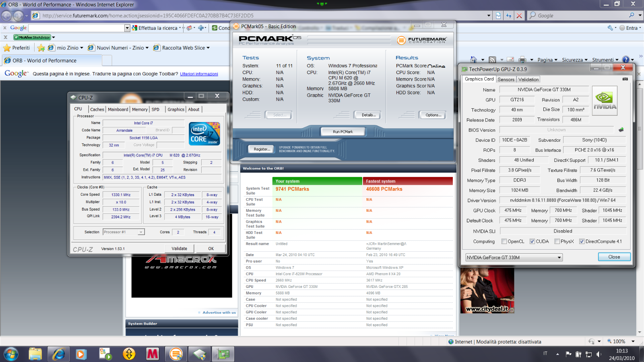Open the zoom level 100% dropdown
This screenshot has height=362, width=644.
(x=633, y=341)
